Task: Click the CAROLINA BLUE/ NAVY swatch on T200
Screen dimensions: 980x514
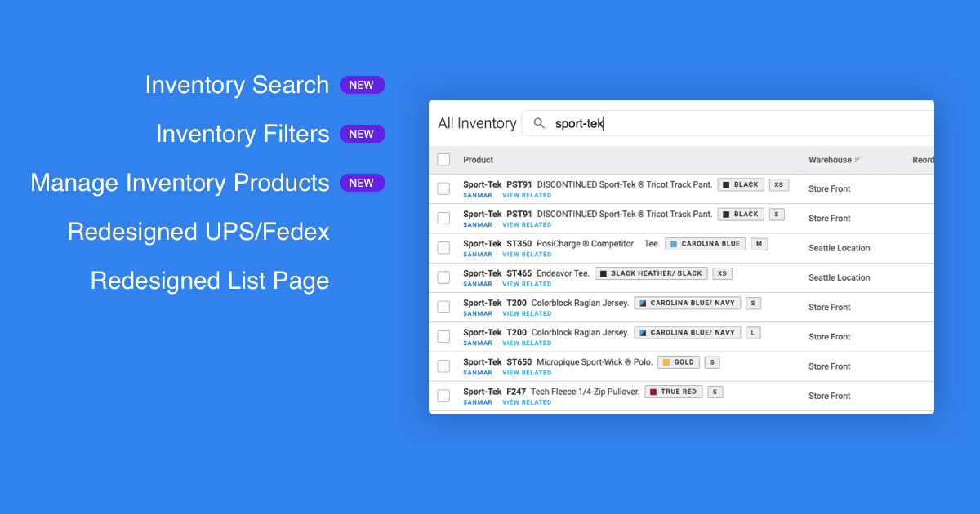Action: (x=687, y=303)
